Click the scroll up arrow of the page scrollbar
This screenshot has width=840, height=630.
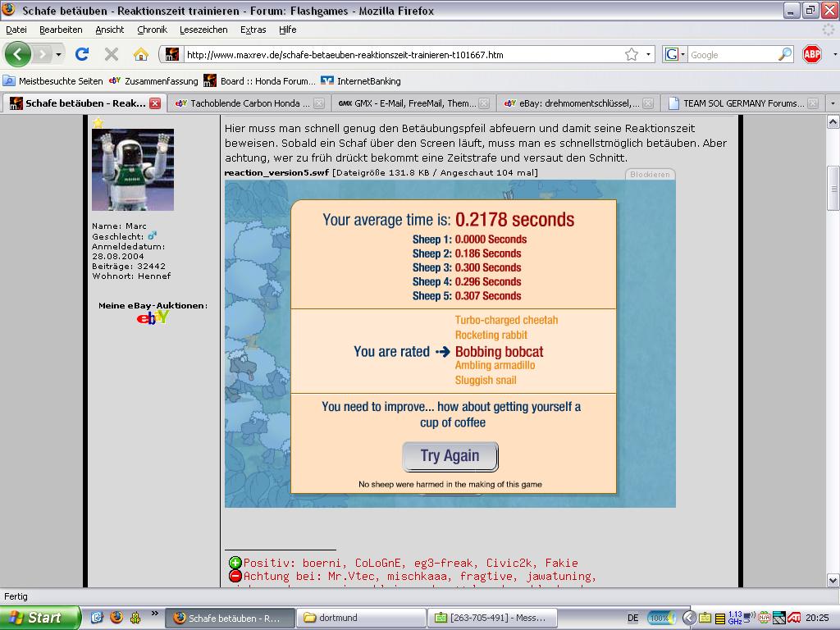tap(833, 122)
